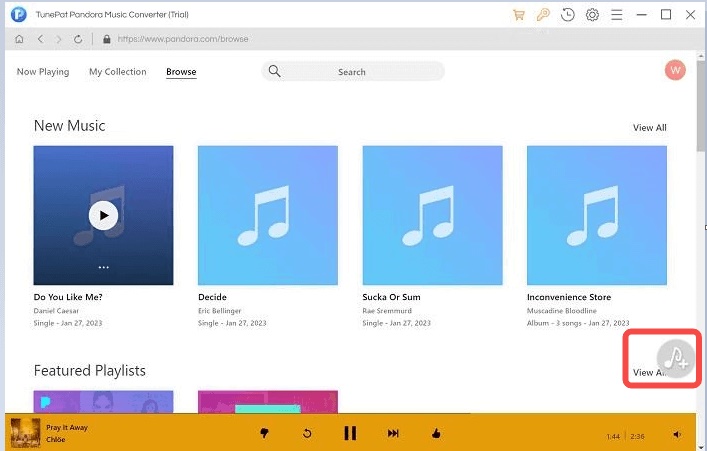Open the shopping cart purchase icon
This screenshot has height=451, width=707.
coord(519,15)
